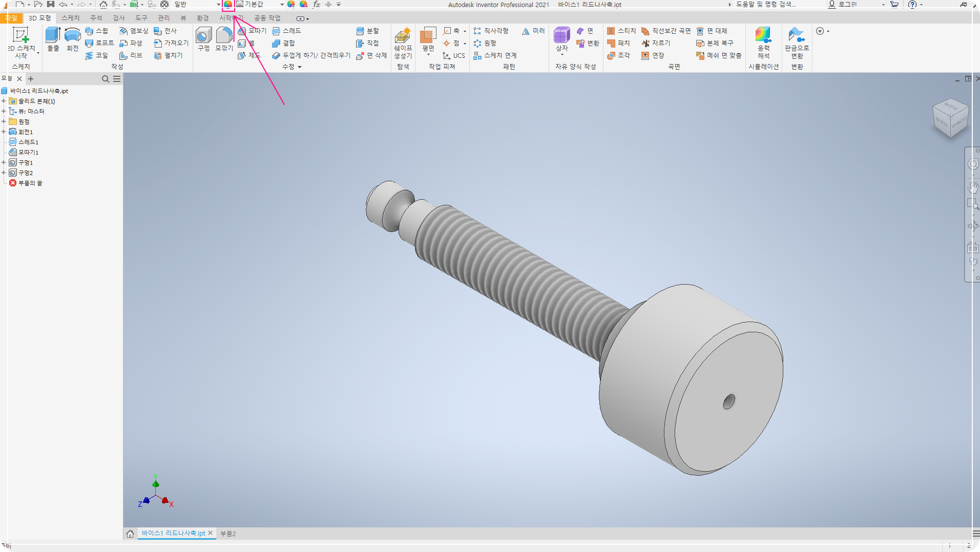Screen dimensions: 980x552
Task: Select the Combine (결합) tool
Action: coord(284,43)
